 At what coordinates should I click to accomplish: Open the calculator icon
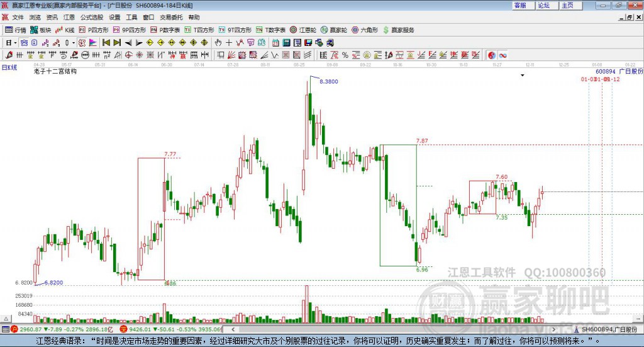click(x=286, y=43)
